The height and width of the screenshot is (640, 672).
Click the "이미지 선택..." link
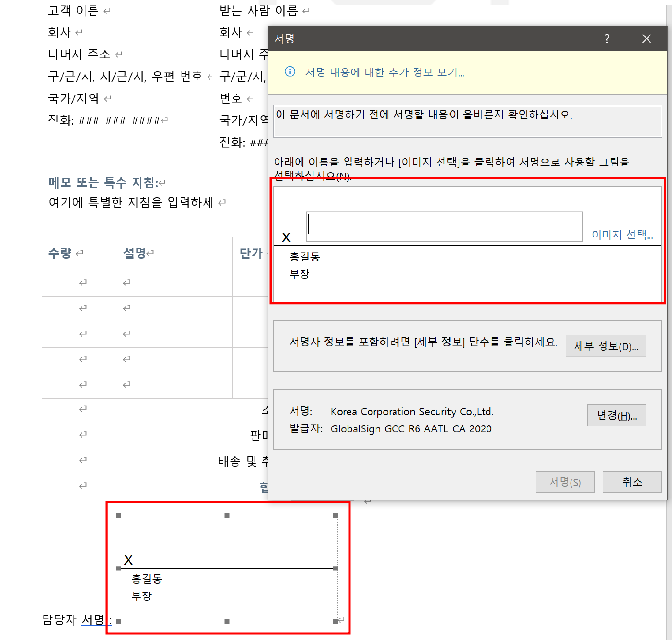pos(622,235)
